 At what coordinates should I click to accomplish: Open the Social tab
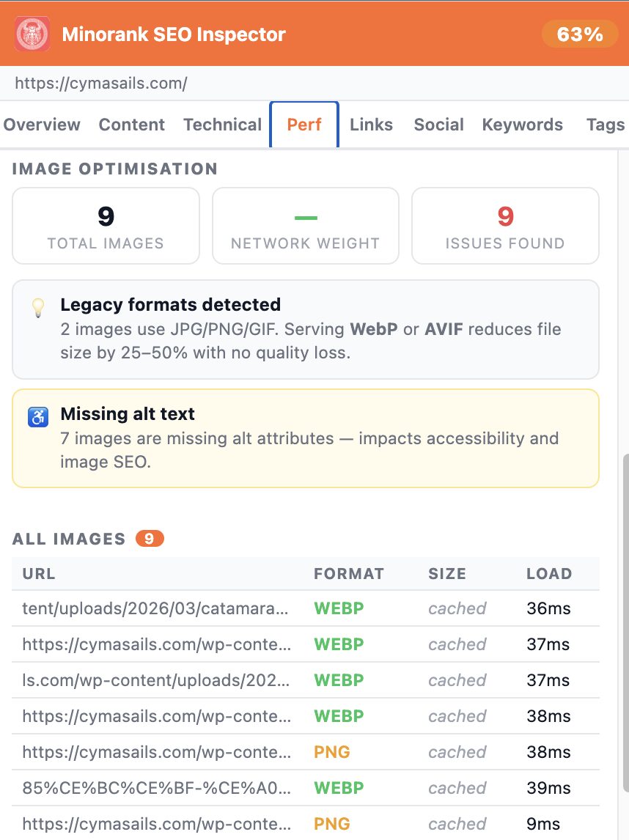coord(439,125)
